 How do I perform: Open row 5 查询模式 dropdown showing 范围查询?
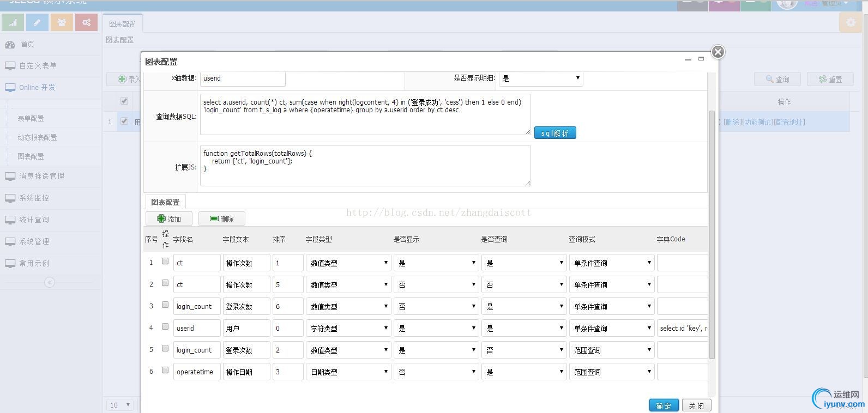click(x=612, y=350)
